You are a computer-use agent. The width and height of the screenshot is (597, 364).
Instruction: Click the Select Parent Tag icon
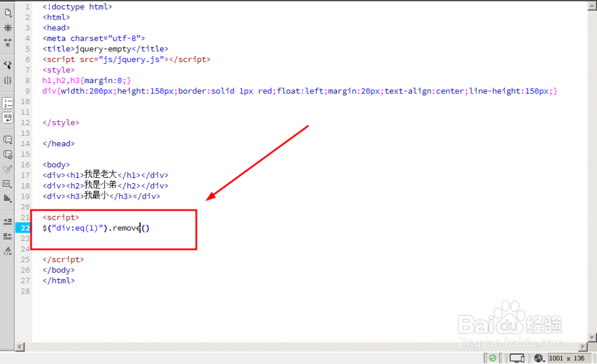[8, 65]
